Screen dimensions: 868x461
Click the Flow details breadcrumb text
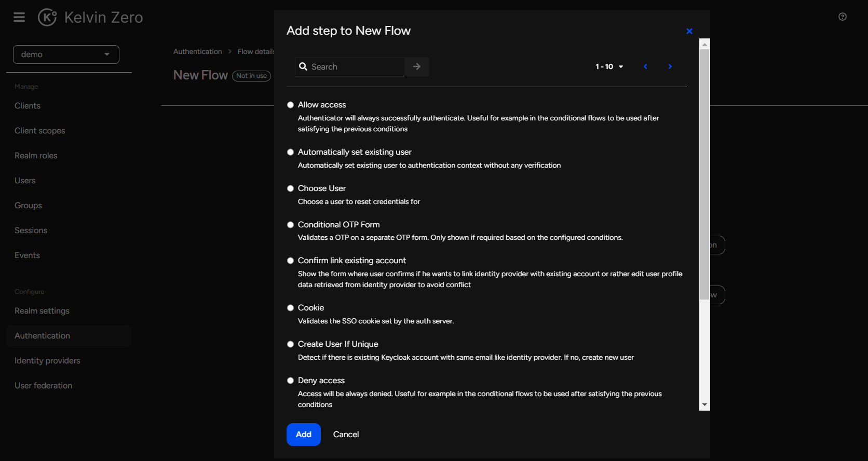tap(256, 51)
